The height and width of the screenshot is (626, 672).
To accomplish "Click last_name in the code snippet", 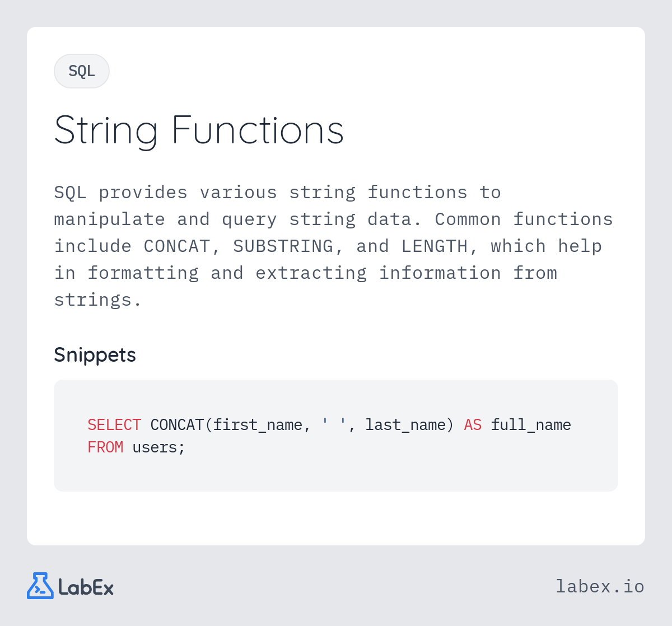I will (x=405, y=425).
